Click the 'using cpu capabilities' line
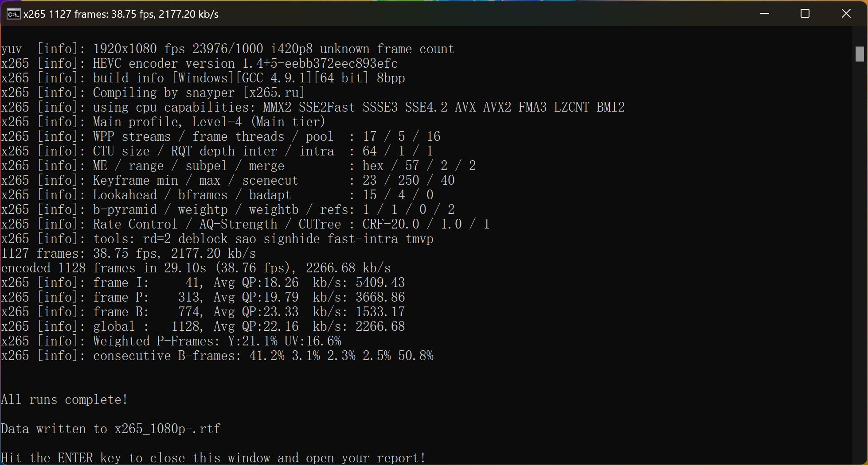 [x=313, y=107]
